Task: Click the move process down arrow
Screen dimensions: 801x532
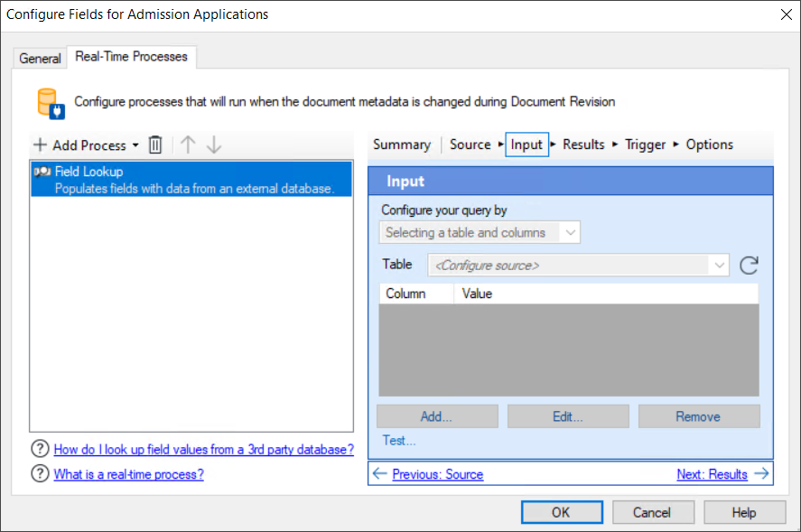Action: (214, 145)
